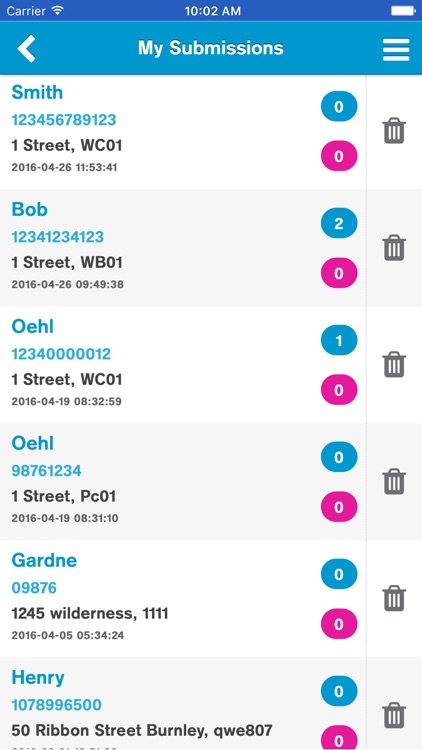
Task: Tap the blue badge showing 1 for Oehl
Action: click(339, 340)
